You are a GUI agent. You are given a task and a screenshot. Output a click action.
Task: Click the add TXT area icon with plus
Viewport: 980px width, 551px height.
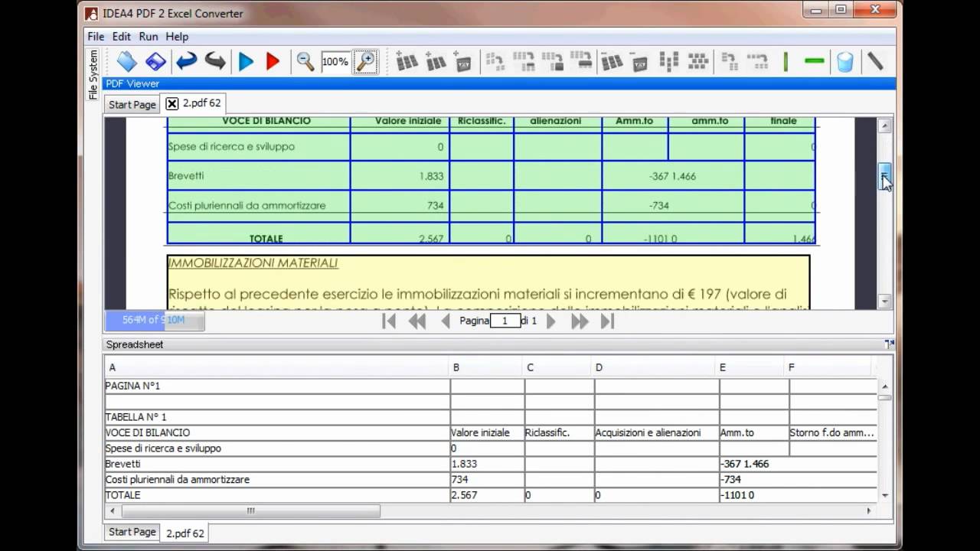click(463, 61)
